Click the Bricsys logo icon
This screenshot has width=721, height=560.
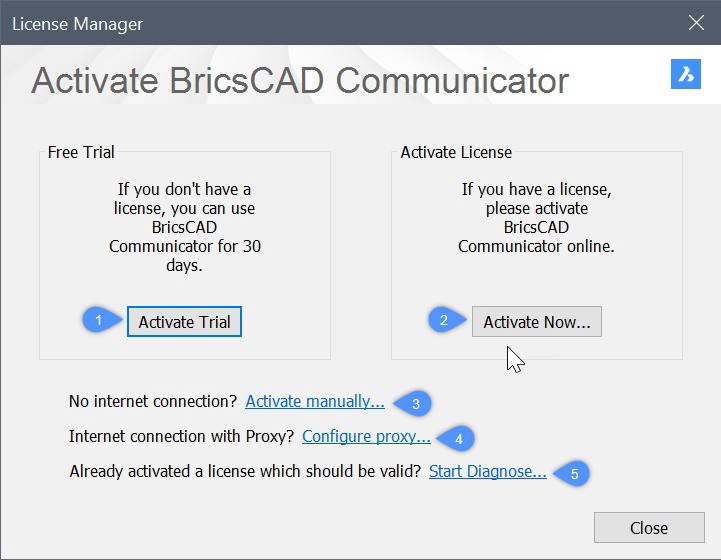[x=687, y=75]
